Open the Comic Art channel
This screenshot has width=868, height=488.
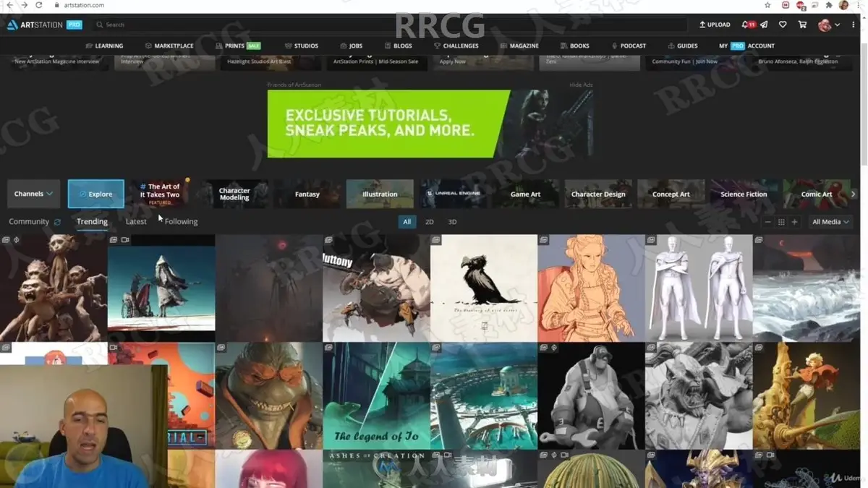(x=816, y=194)
